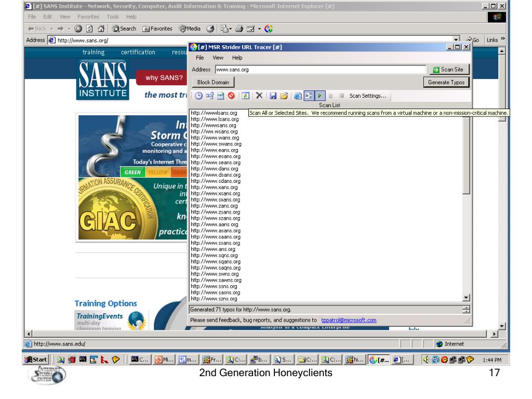The height and width of the screenshot is (399, 532).
Task: Click the Stop icon in Internet Explorer toolbar
Action: pyautogui.click(x=78, y=29)
